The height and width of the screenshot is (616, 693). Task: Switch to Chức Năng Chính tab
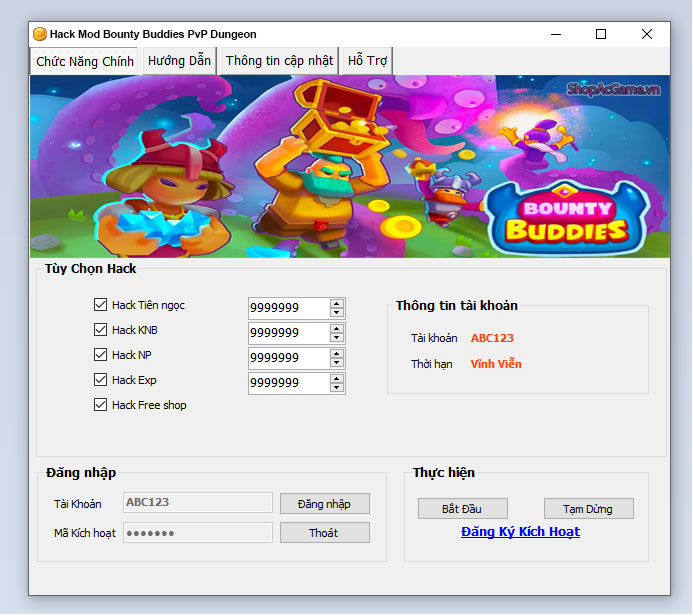(84, 61)
